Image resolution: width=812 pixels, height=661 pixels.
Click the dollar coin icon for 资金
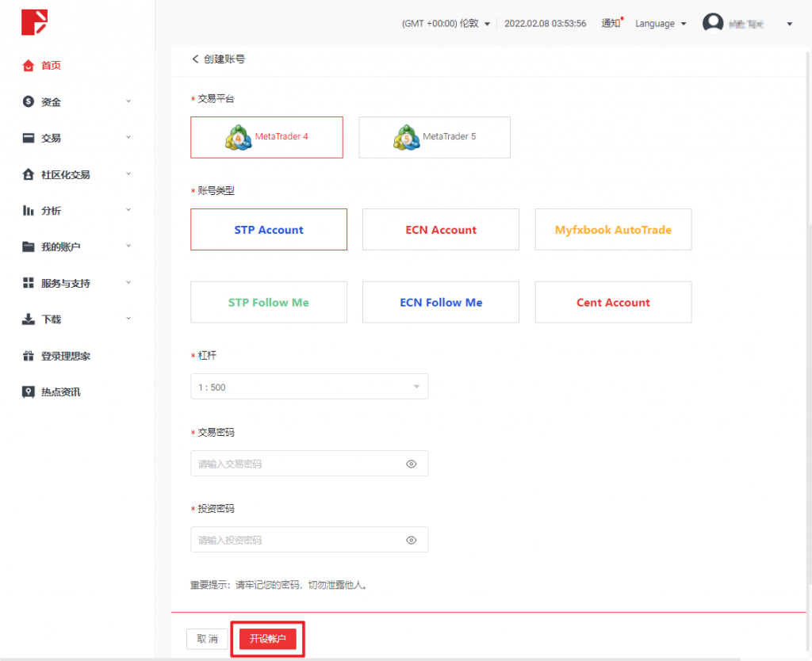29,101
